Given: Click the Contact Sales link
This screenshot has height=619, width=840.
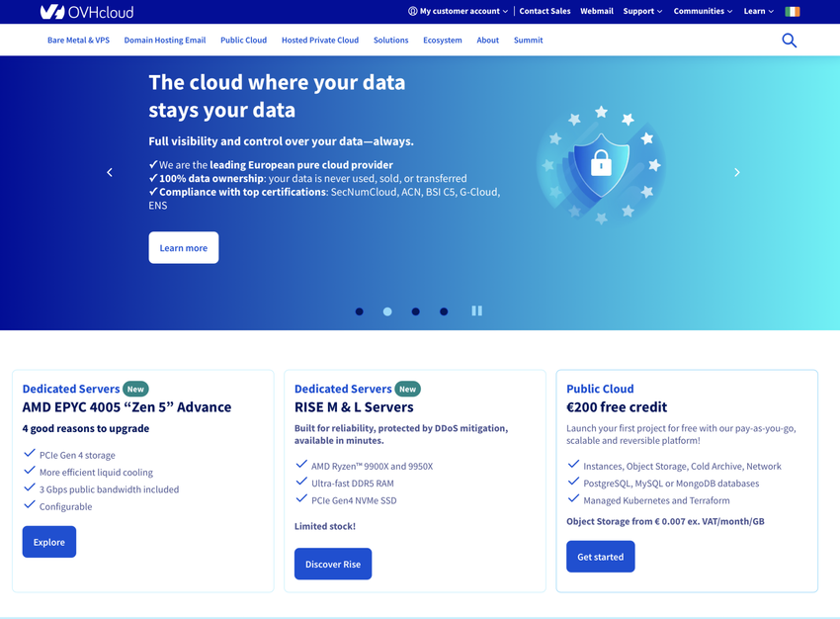Looking at the screenshot, I should [x=545, y=12].
